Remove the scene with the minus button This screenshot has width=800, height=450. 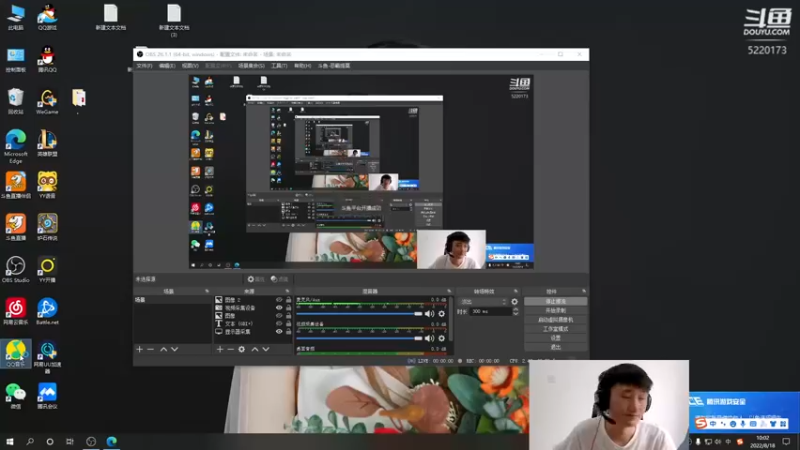[151, 349]
